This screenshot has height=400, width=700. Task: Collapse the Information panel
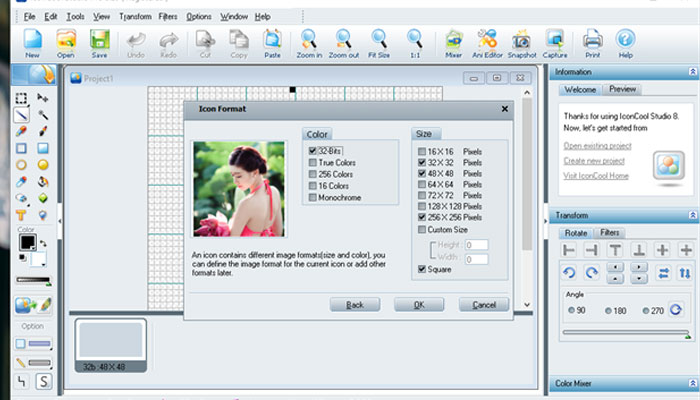point(692,72)
